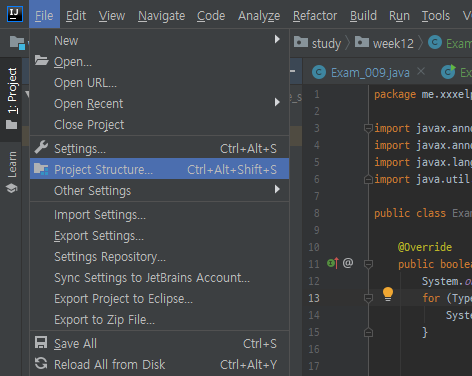
Task: Click the override gutter icon on line 11
Action: click(x=333, y=263)
